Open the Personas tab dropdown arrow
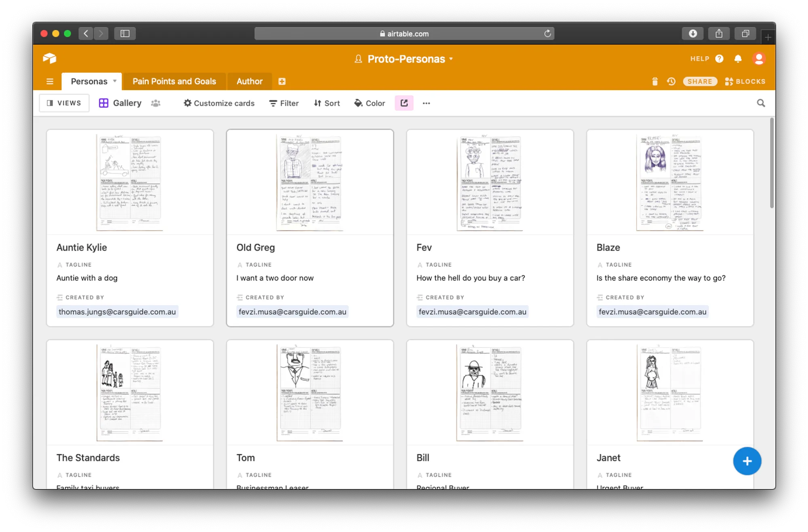This screenshot has width=808, height=532. point(115,81)
